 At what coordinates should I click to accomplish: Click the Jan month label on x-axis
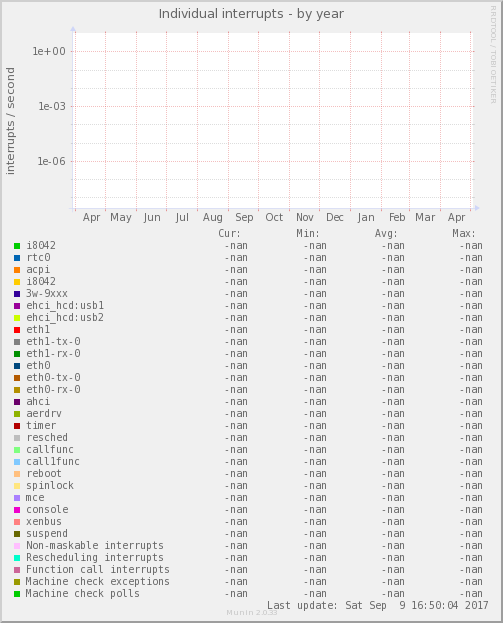pos(366,218)
